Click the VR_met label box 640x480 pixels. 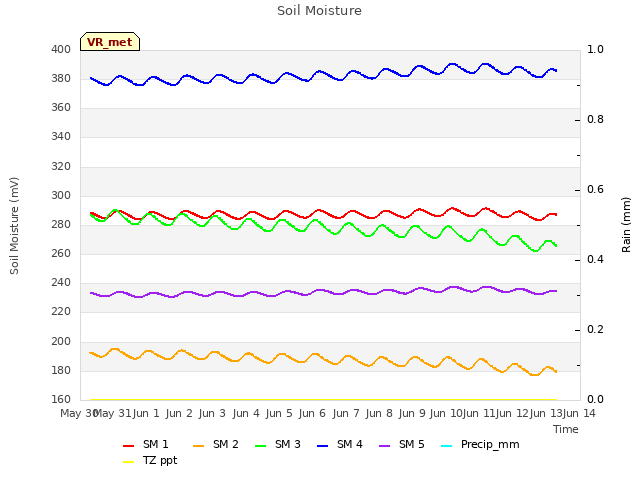click(x=110, y=42)
